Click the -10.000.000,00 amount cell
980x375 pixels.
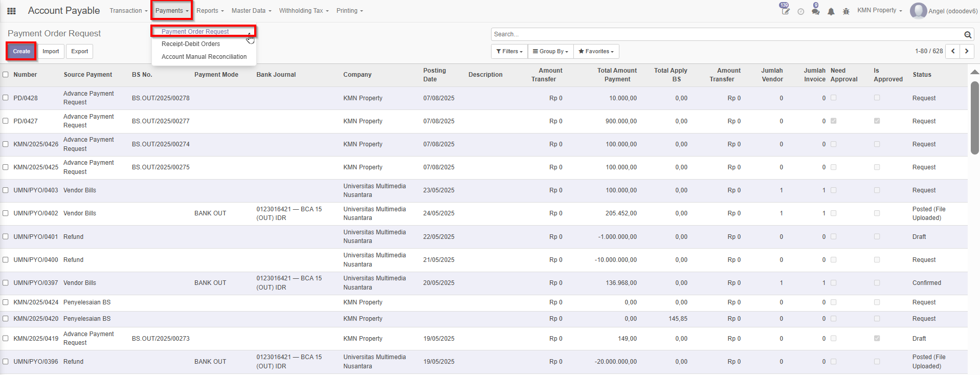coord(616,260)
